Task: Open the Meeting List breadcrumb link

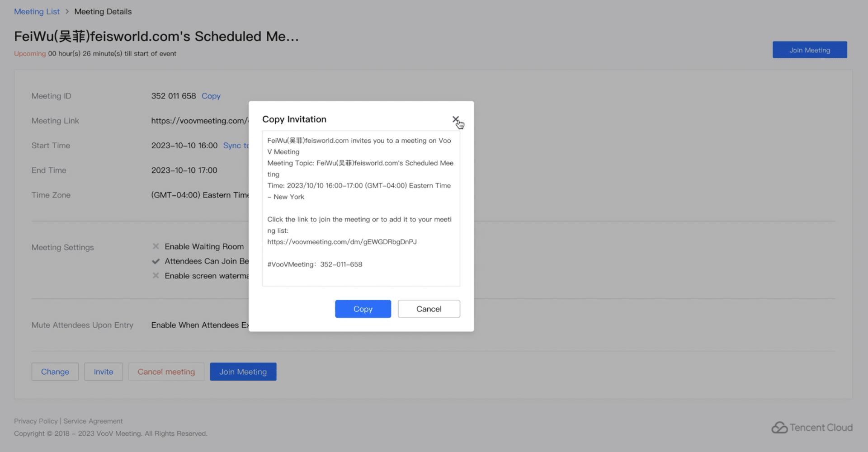Action: pyautogui.click(x=37, y=12)
